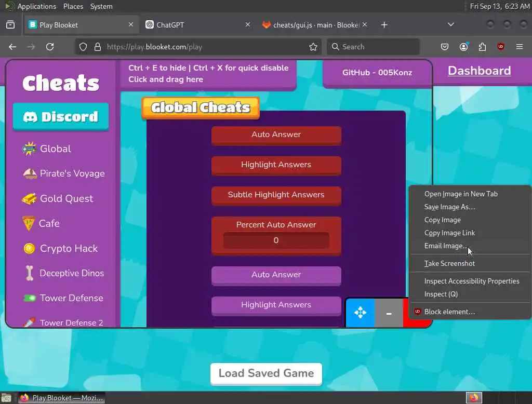Choose Block element… menu entry
This screenshot has height=404, width=532.
pos(470,312)
